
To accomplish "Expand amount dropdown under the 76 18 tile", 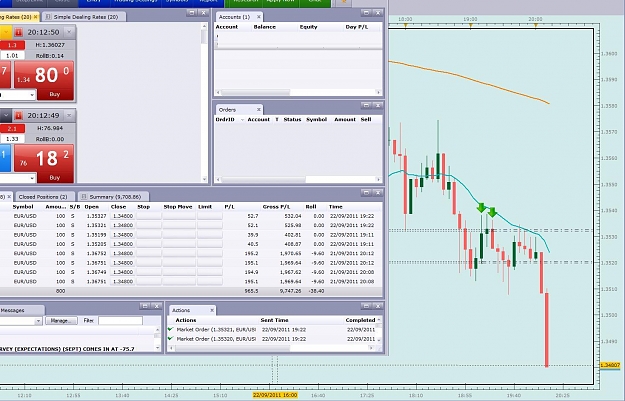I will pos(32,178).
